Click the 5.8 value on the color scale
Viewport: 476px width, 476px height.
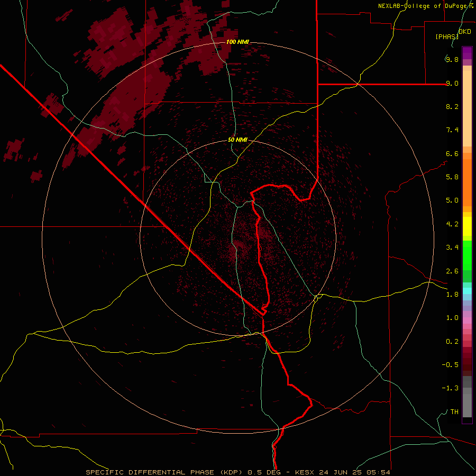452,177
